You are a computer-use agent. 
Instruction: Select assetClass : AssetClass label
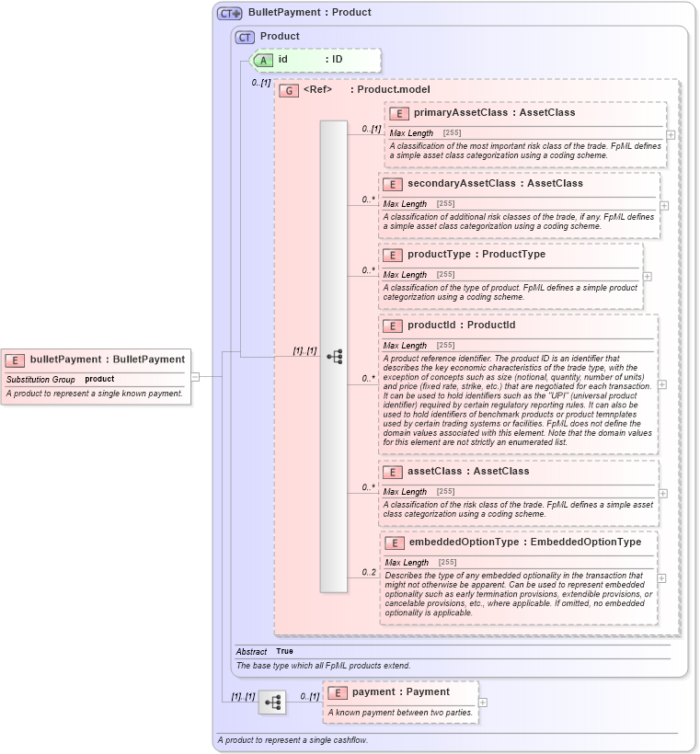click(468, 471)
